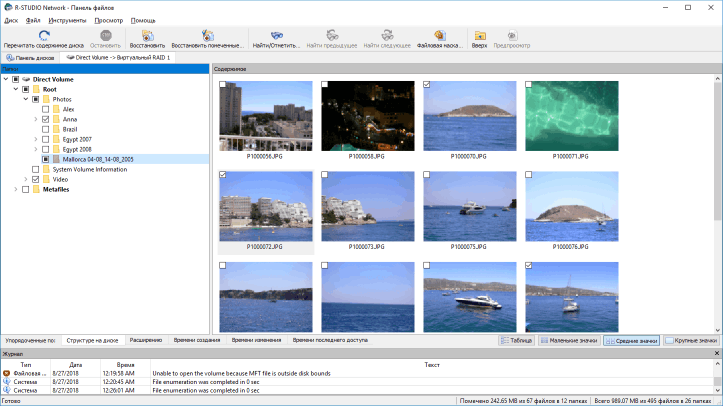
Task: Select the Средние значки view button
Action: point(632,341)
